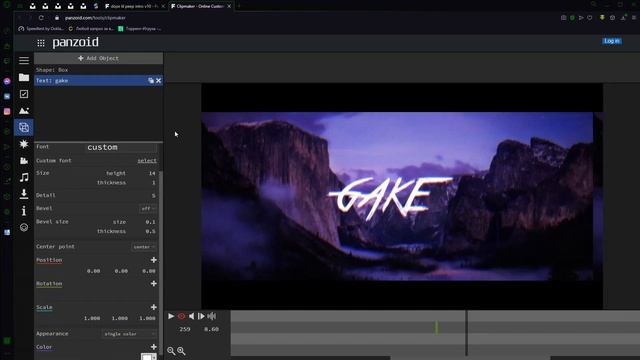
Task: Open the Bevel dropdown set to off
Action: point(148,209)
